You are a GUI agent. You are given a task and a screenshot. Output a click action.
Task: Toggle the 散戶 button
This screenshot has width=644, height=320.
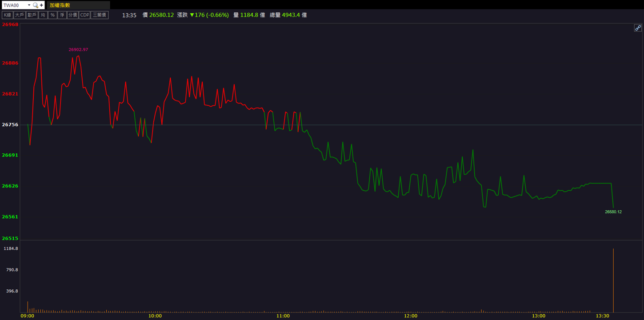32,15
